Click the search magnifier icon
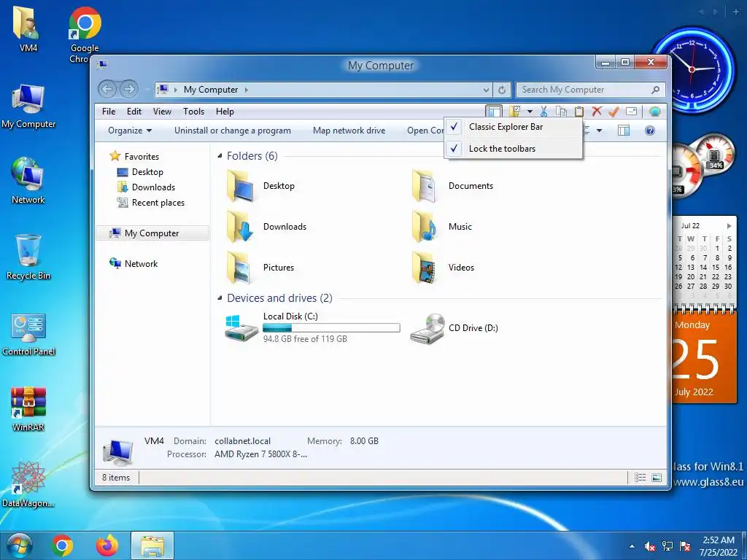747x560 pixels. click(x=656, y=90)
